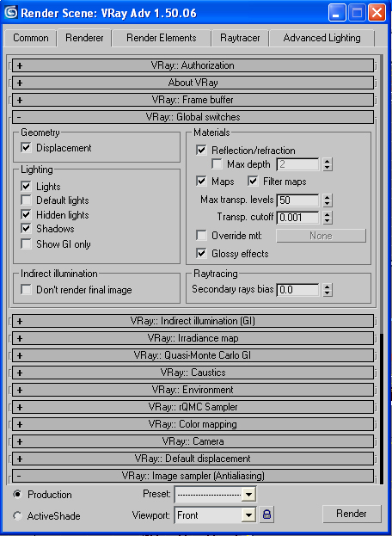This screenshot has height=536, width=392.
Task: Switch to the Common tab
Action: tap(30, 38)
